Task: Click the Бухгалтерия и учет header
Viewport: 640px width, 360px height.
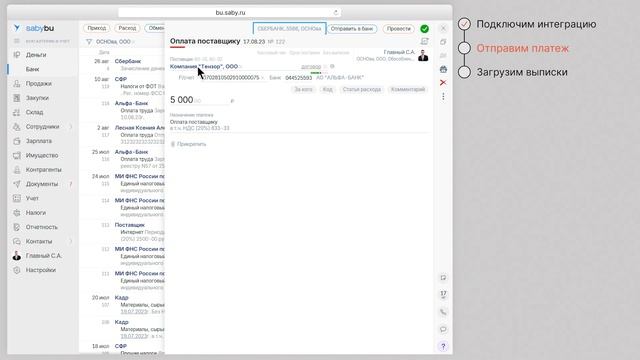Action: [x=47, y=41]
